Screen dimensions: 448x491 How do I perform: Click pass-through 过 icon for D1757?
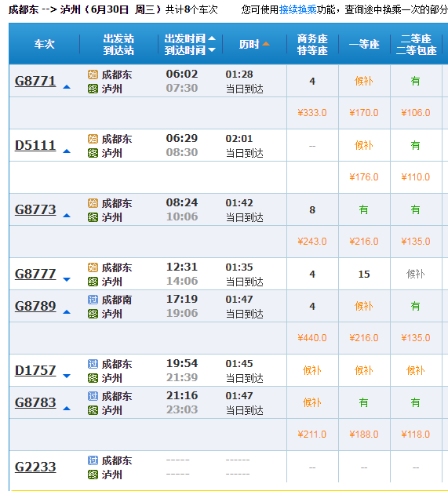[x=93, y=364]
